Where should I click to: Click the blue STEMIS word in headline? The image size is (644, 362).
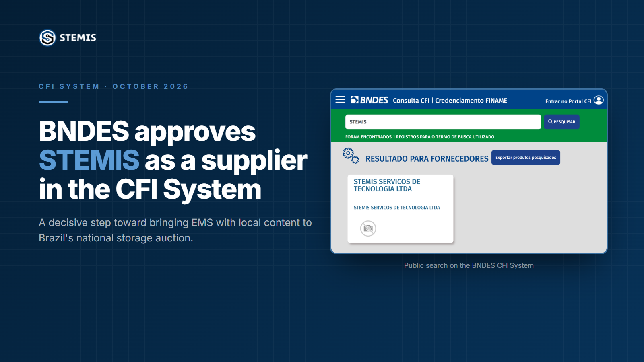pyautogui.click(x=89, y=160)
